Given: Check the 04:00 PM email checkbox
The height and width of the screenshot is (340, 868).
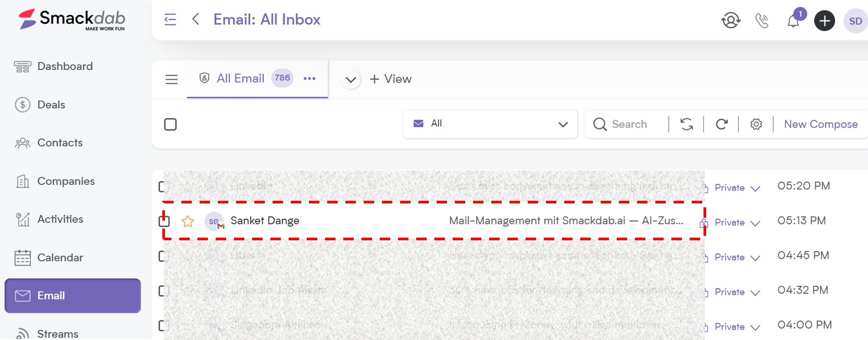Looking at the screenshot, I should (x=164, y=326).
